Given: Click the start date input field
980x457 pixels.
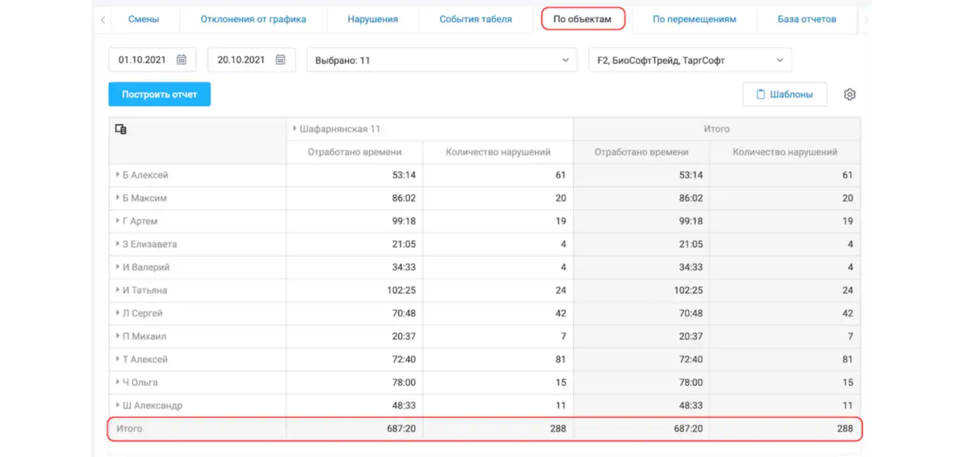Looking at the screenshot, I should (147, 59).
